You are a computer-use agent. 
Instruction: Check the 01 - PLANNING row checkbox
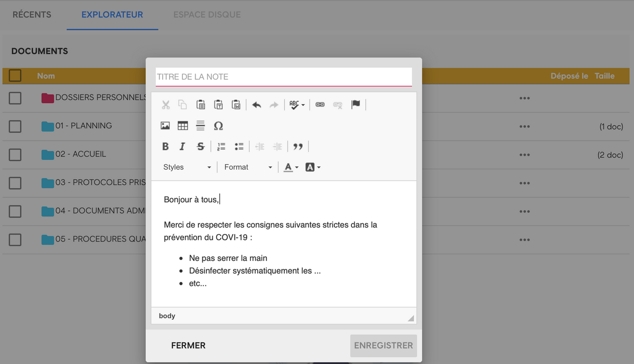point(15,126)
